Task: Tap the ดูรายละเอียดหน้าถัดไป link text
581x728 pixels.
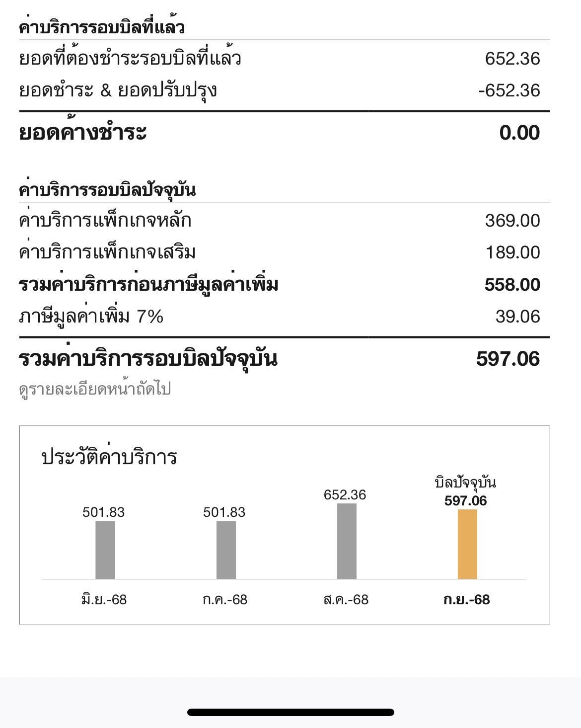Action: click(95, 389)
